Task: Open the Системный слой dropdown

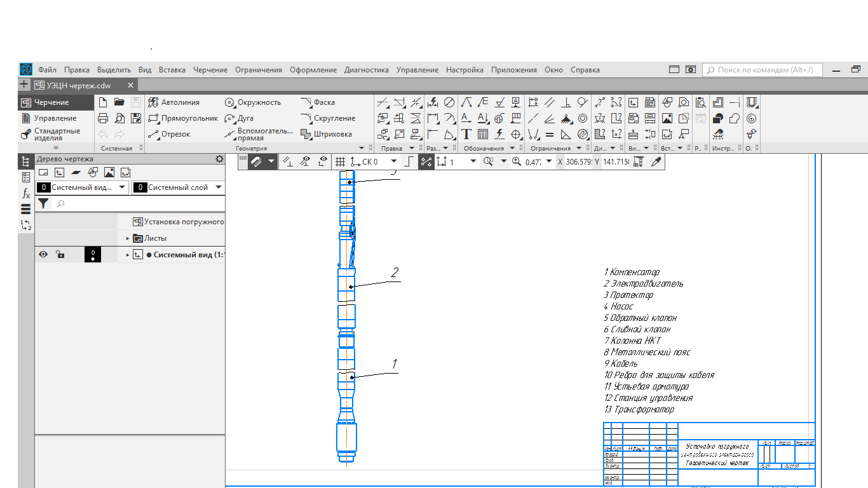Action: (219, 187)
